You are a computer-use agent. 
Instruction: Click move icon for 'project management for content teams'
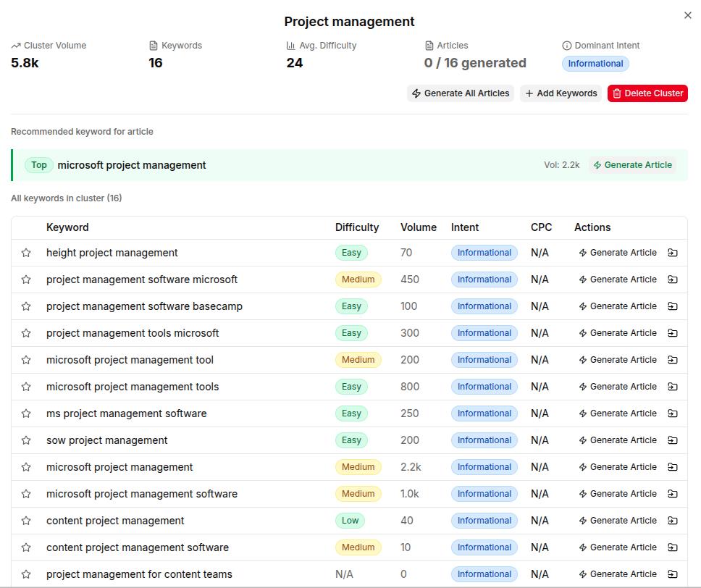click(672, 574)
